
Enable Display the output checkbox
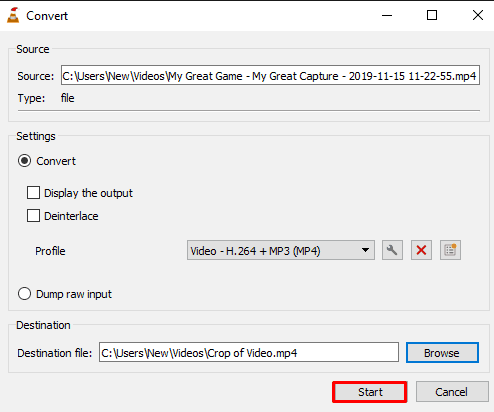(x=33, y=193)
